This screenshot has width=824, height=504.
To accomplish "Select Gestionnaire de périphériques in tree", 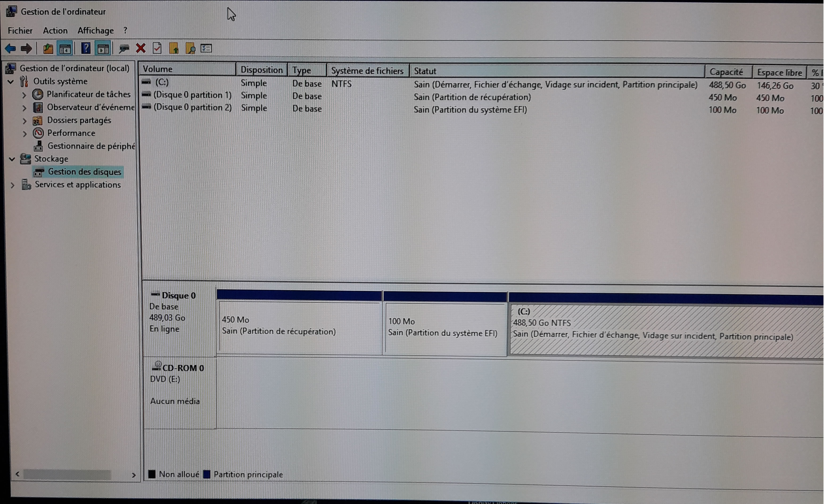I will click(91, 146).
